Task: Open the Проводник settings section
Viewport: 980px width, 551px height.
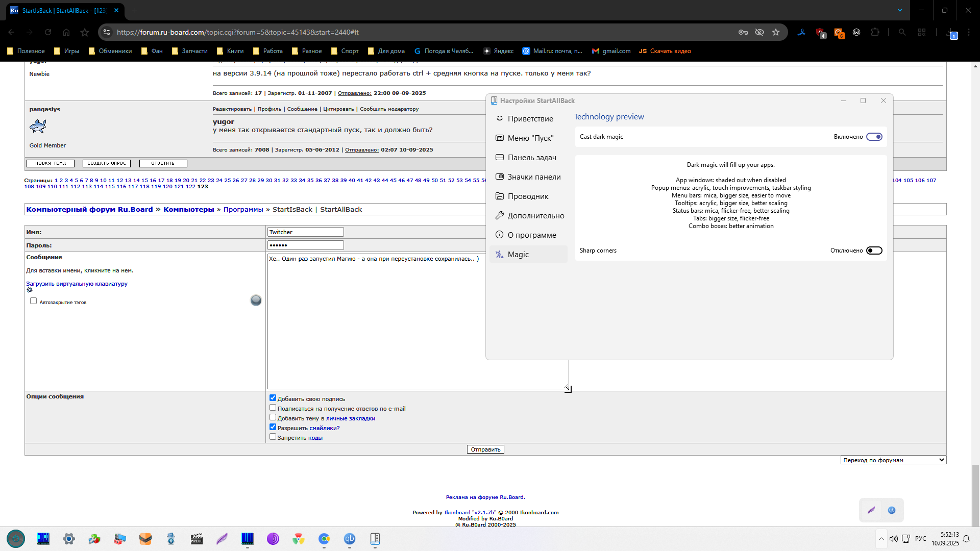Action: 528,196
